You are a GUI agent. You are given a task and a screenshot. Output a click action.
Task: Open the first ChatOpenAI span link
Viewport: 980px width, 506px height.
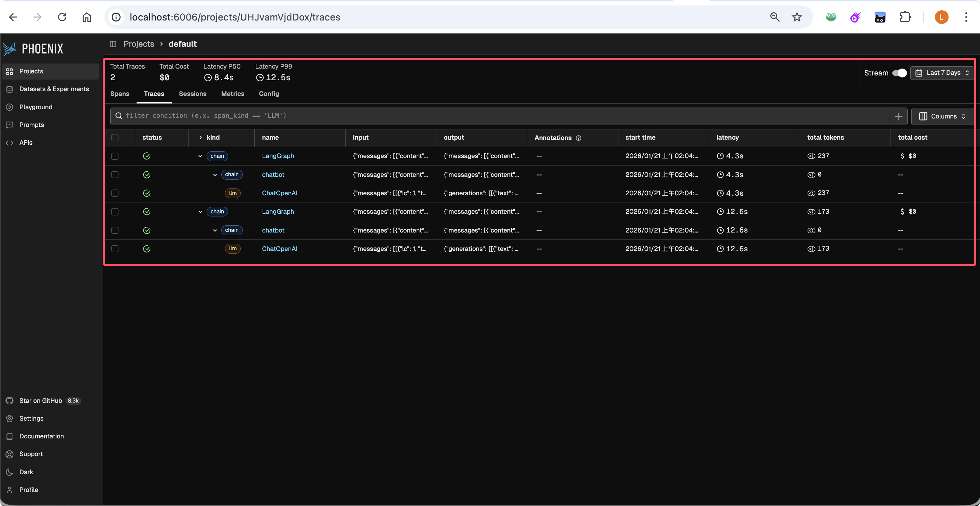click(x=279, y=193)
